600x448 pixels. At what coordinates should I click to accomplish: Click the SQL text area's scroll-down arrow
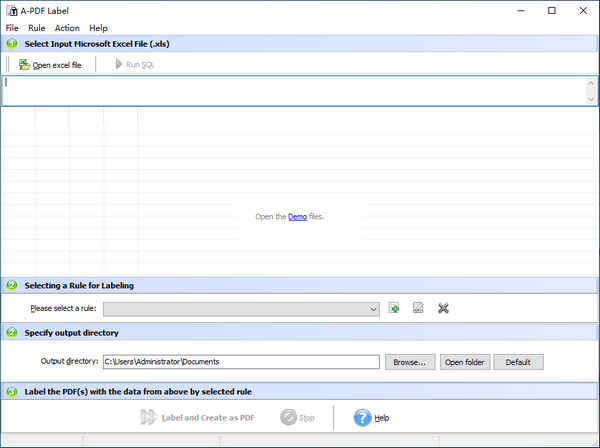tap(591, 99)
